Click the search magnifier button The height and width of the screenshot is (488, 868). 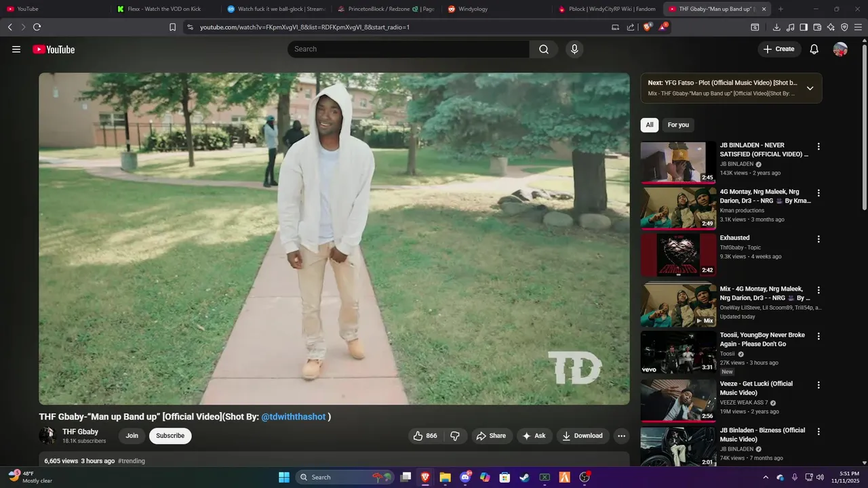click(x=544, y=49)
